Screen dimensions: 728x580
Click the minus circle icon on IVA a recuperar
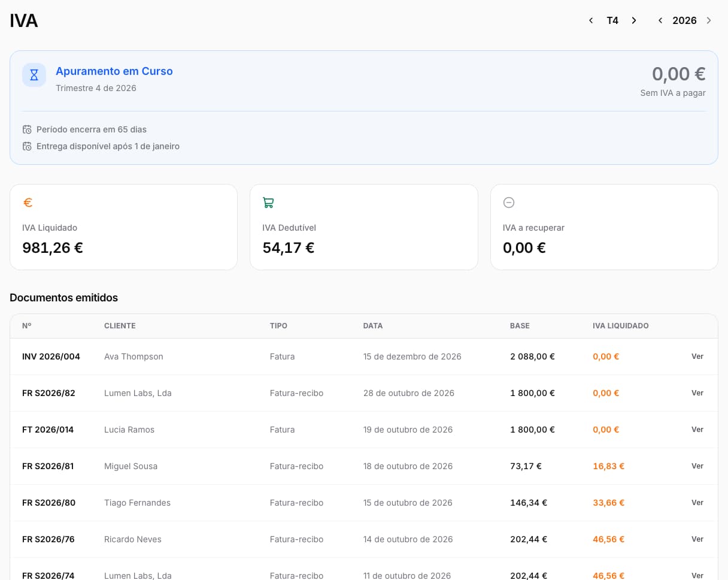(x=509, y=203)
